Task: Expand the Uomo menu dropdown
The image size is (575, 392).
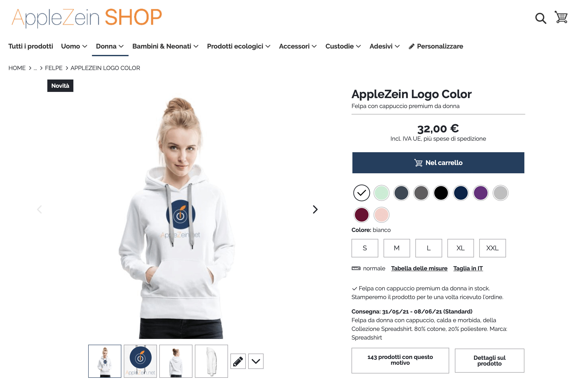Action: click(74, 46)
